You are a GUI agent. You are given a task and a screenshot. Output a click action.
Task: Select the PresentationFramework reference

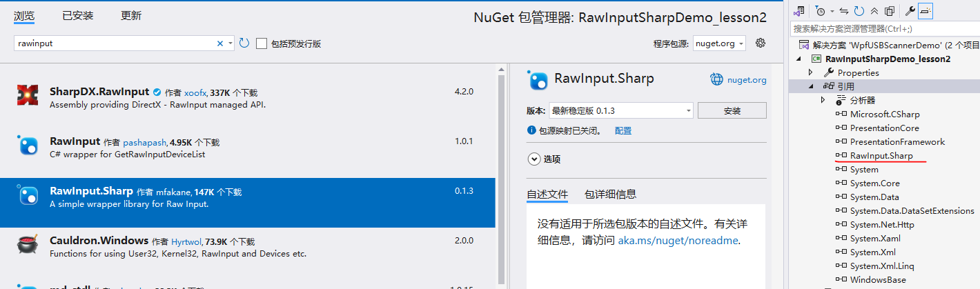pyautogui.click(x=897, y=141)
